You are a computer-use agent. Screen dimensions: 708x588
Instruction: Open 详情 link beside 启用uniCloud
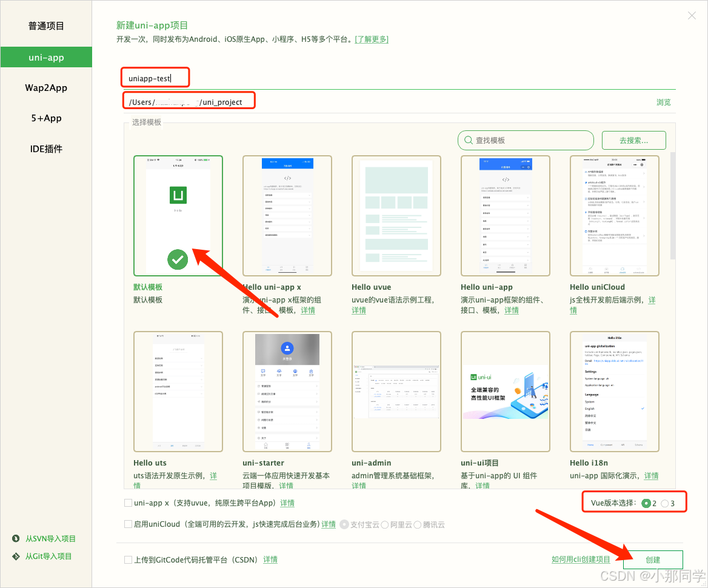click(329, 524)
